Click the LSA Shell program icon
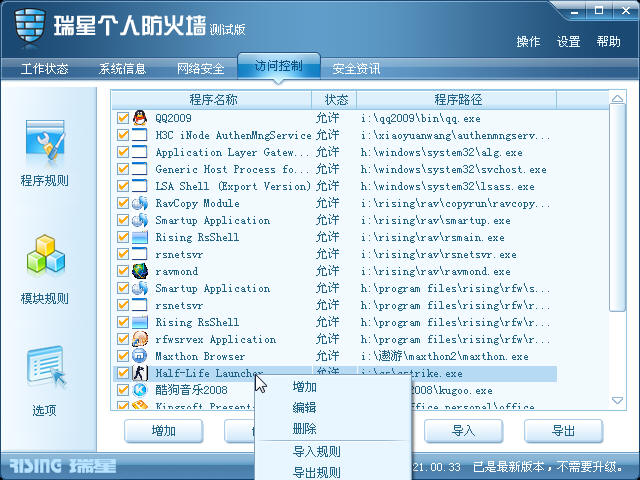The height and width of the screenshot is (480, 640). tap(140, 186)
